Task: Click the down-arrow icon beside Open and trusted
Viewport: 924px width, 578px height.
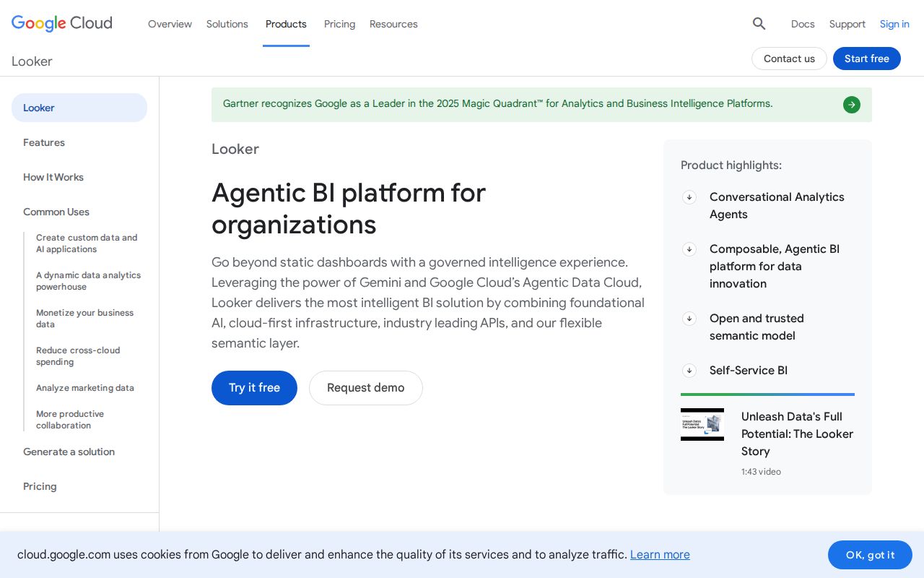Action: 689,319
